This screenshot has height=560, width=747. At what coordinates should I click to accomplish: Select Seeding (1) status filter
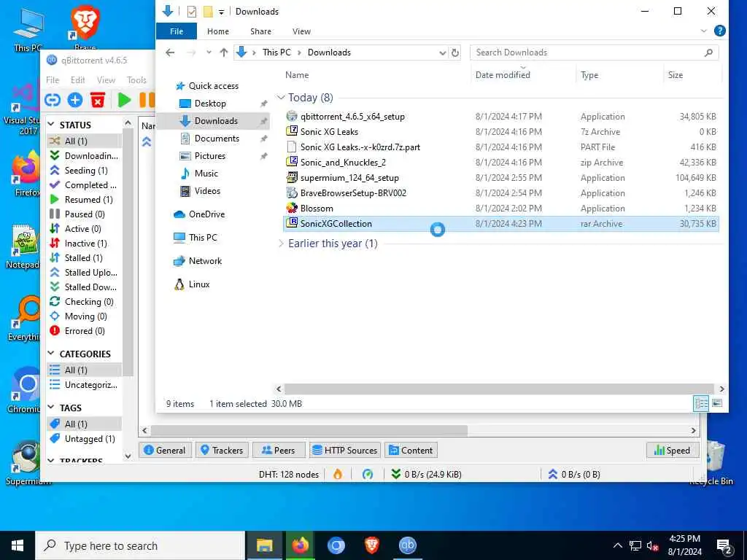coord(85,171)
